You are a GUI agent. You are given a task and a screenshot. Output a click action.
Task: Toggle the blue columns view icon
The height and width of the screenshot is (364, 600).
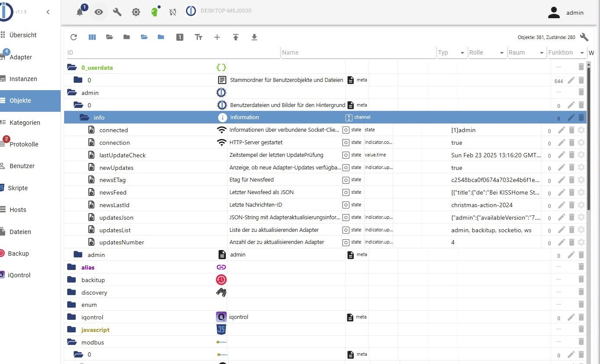coord(92,37)
